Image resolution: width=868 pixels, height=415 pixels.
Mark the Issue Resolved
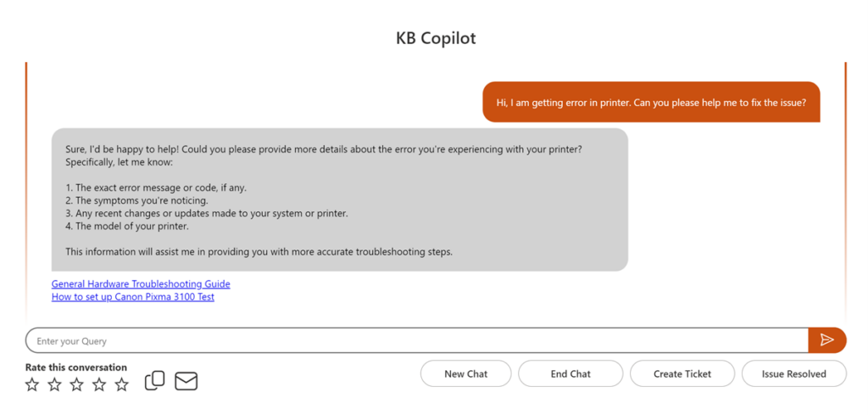click(x=793, y=373)
